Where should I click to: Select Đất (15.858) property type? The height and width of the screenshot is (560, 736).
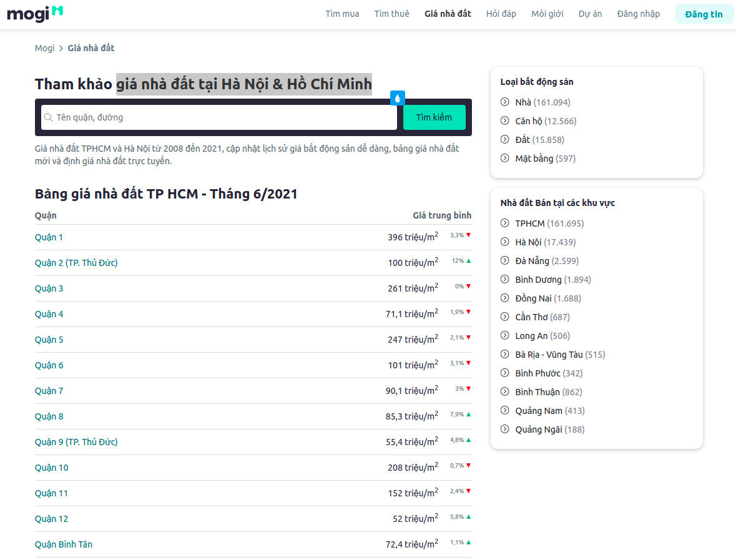pyautogui.click(x=540, y=140)
